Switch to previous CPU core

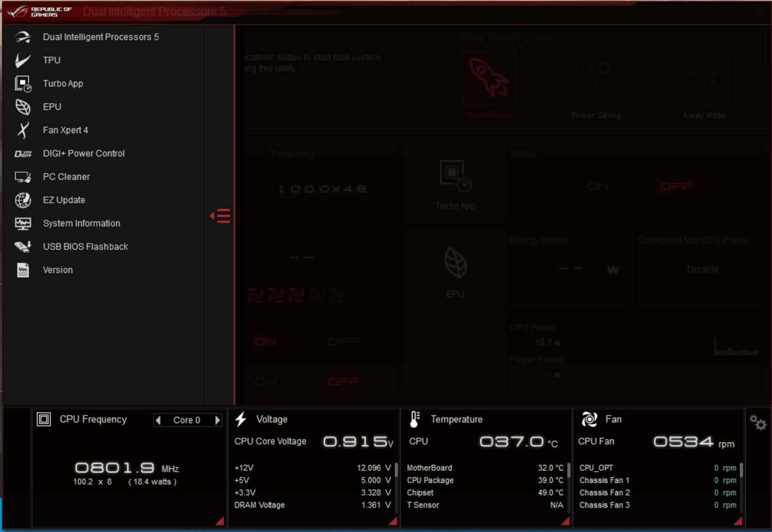pyautogui.click(x=158, y=420)
